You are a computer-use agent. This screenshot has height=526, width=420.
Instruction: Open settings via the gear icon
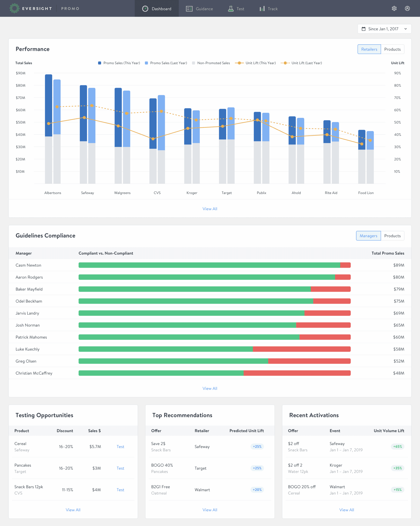(394, 9)
